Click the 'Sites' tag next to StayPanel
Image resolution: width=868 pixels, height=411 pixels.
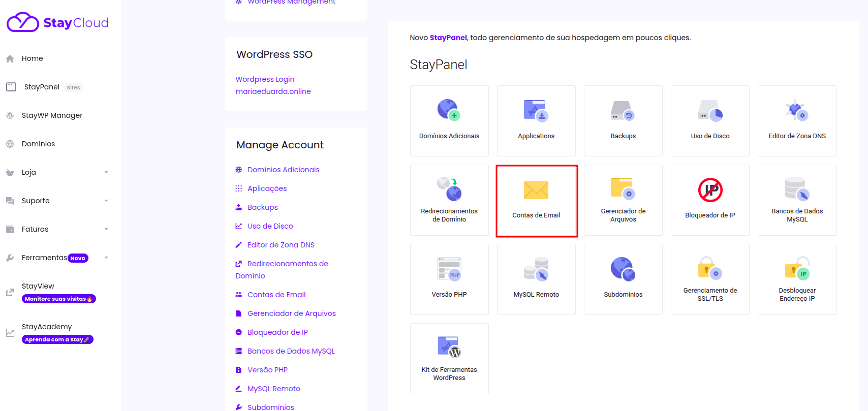coord(73,87)
